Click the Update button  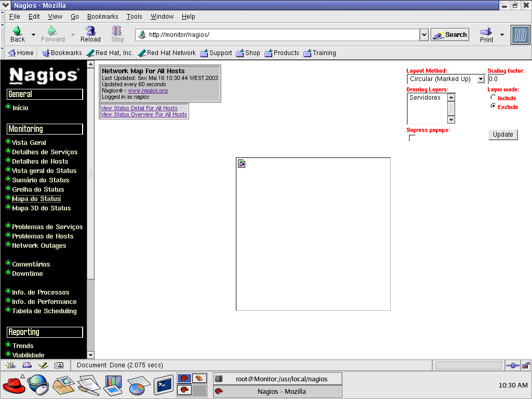[503, 135]
